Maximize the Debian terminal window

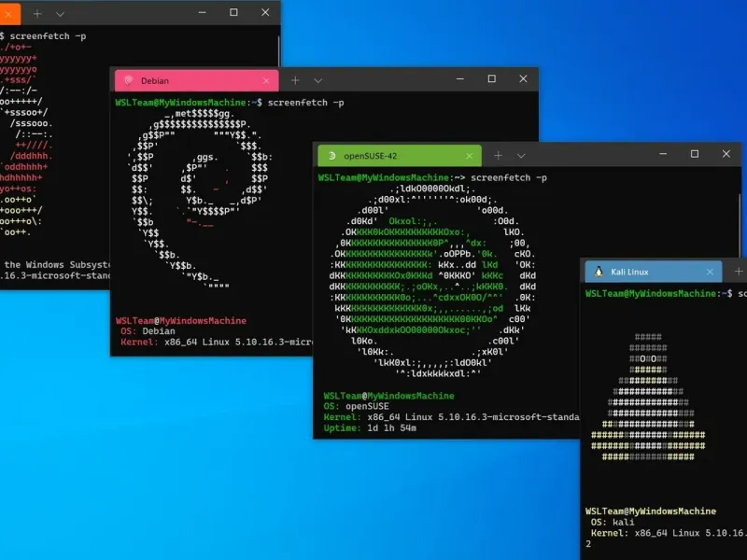coord(492,79)
